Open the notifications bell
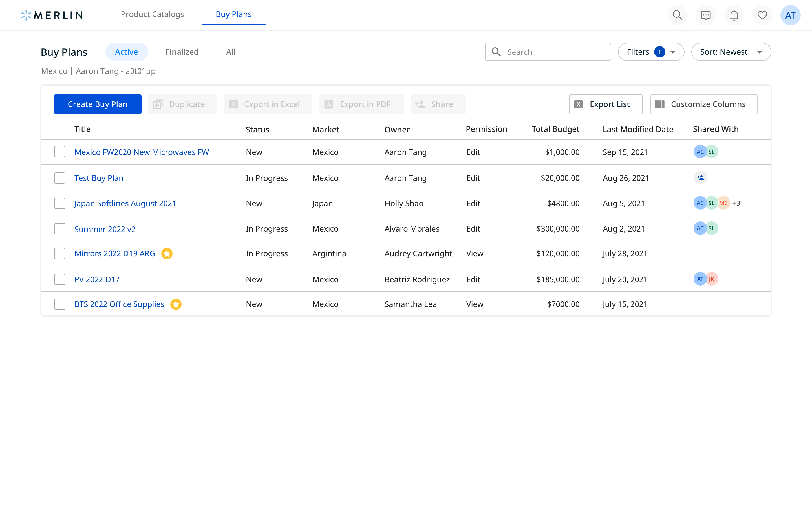The width and height of the screenshot is (812, 507). pos(734,15)
